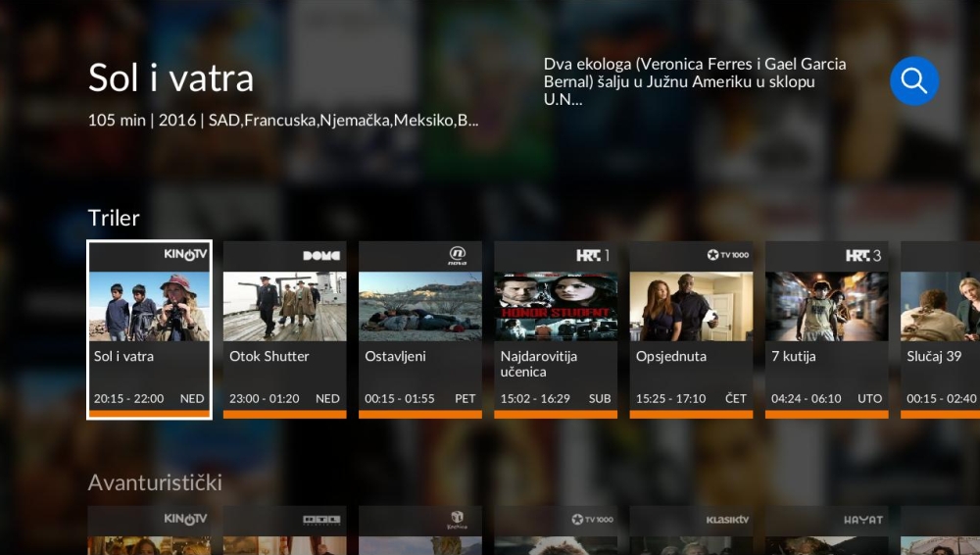Select the Triler category heading
This screenshot has height=555, width=980.
point(114,218)
